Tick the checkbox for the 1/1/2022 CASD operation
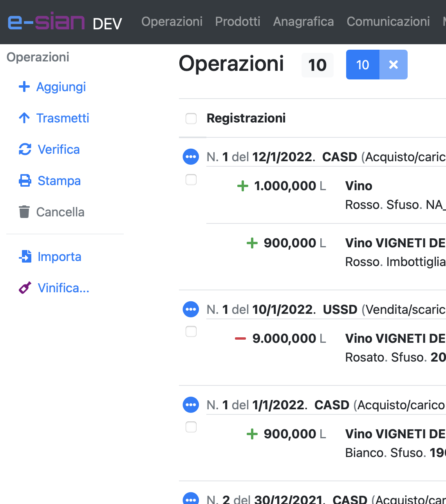The height and width of the screenshot is (504, 446). click(x=191, y=427)
